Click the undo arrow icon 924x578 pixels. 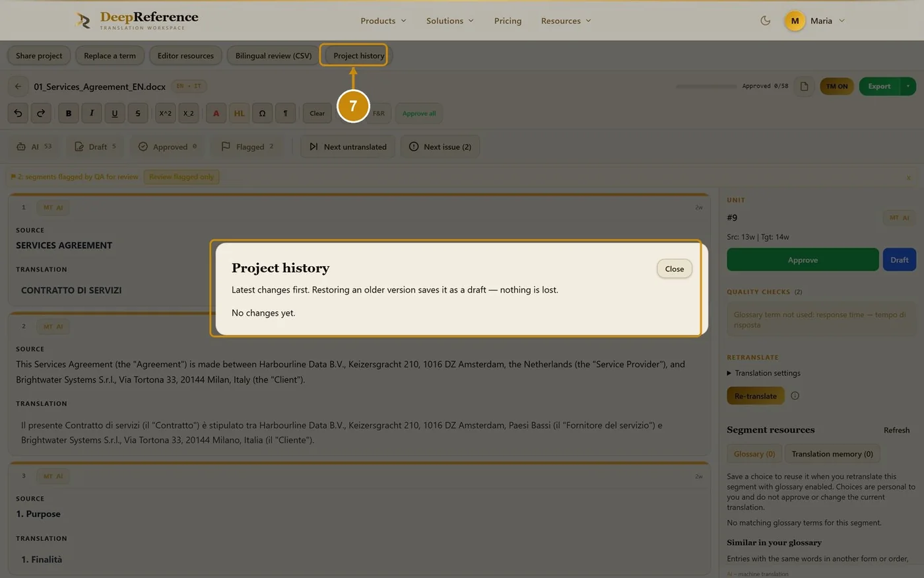[18, 113]
